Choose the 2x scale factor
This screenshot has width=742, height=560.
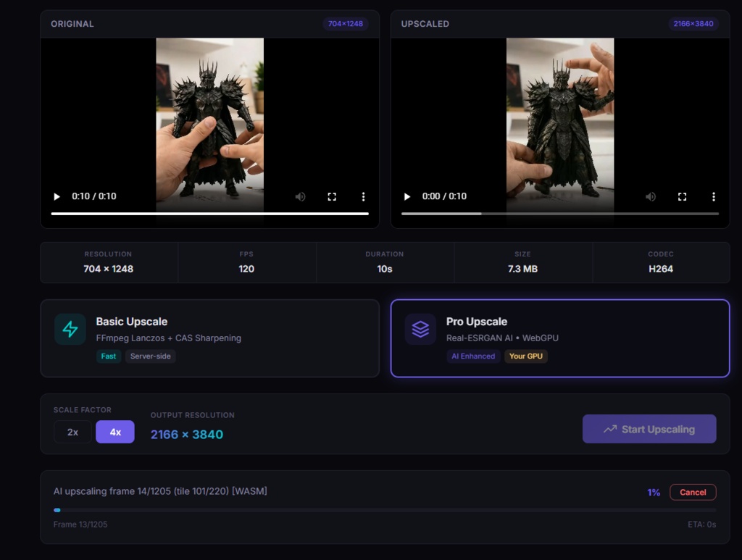[72, 432]
